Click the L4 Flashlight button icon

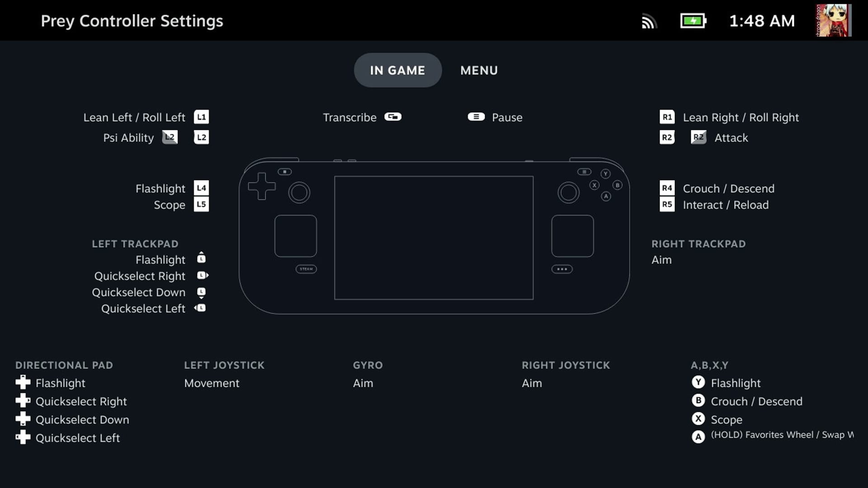(201, 188)
